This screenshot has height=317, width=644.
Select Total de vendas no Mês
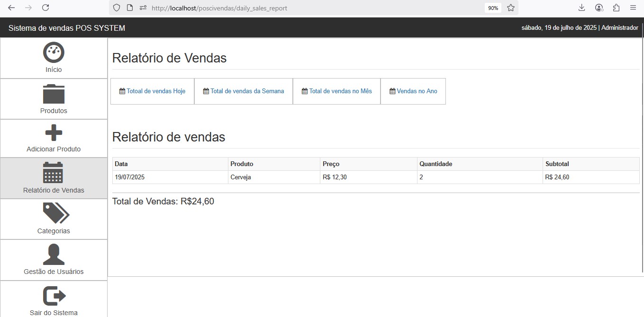tap(336, 91)
